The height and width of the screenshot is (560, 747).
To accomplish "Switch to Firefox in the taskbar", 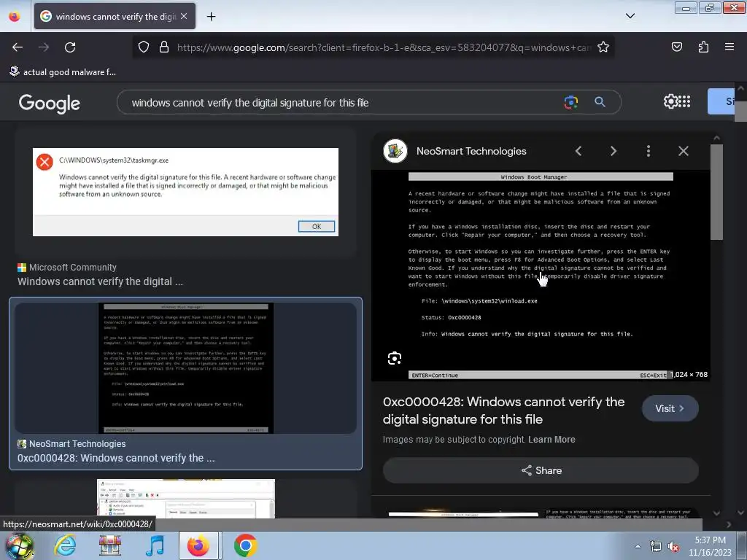I will click(198, 545).
